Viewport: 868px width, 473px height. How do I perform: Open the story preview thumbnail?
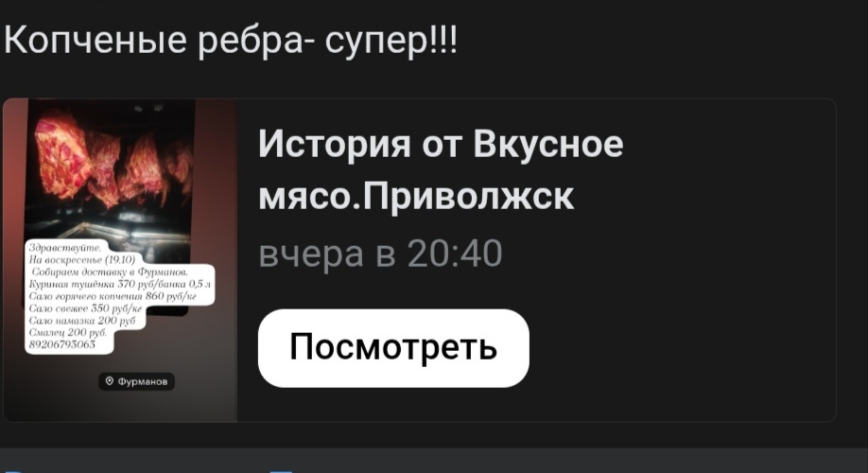click(x=121, y=260)
